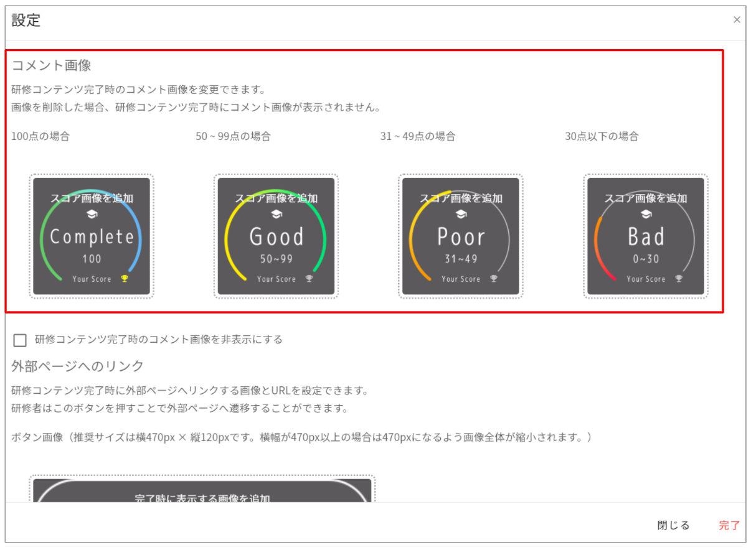Screen dimensions: 756x550
Task: Click the 'Your Score' text on the Bad card
Action: click(x=646, y=279)
